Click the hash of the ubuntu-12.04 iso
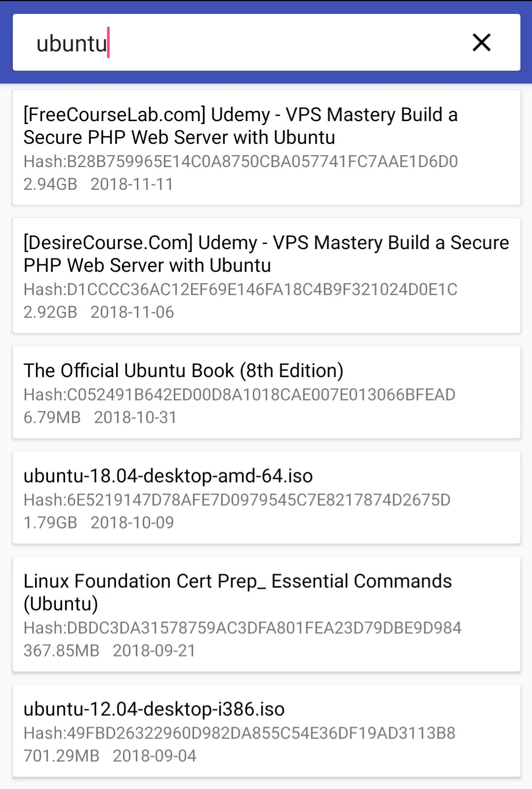 pos(239,734)
